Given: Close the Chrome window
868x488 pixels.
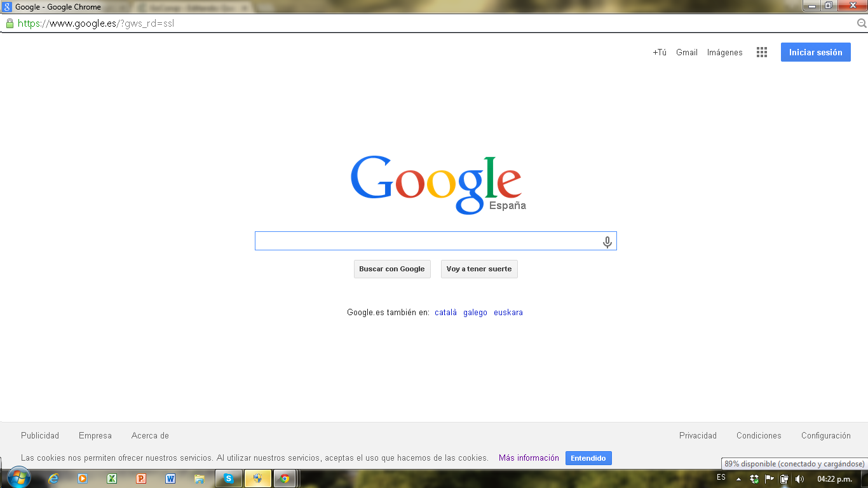Looking at the screenshot, I should 851,6.
